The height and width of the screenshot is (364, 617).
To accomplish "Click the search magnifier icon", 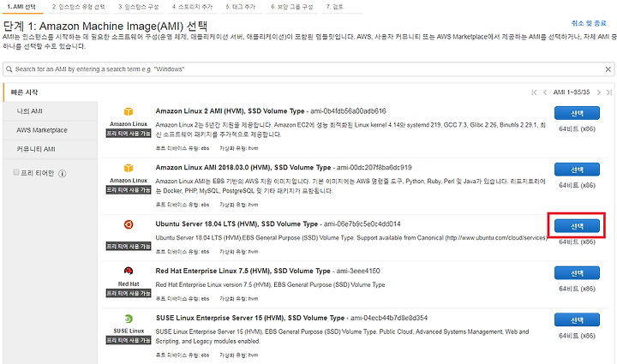I will (9, 69).
